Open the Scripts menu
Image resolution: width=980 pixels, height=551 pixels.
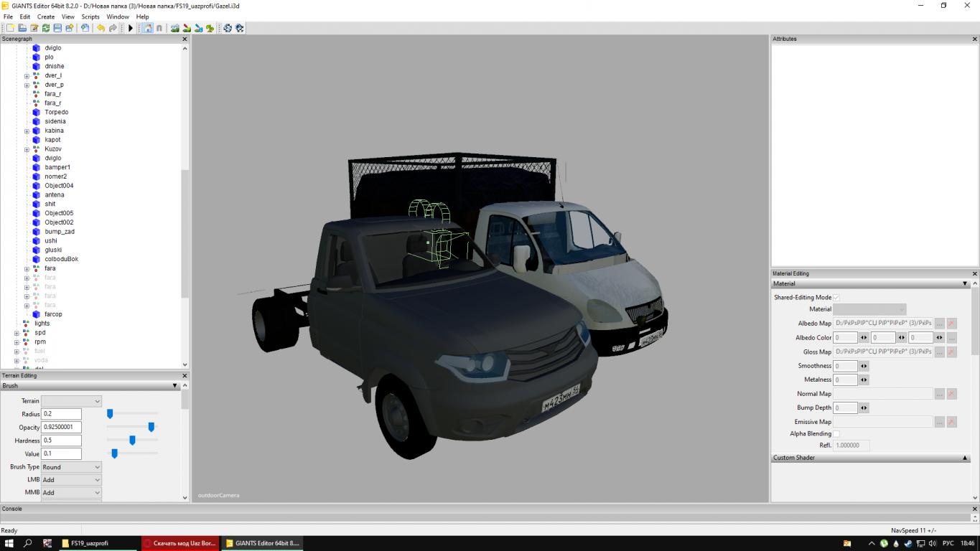point(90,17)
